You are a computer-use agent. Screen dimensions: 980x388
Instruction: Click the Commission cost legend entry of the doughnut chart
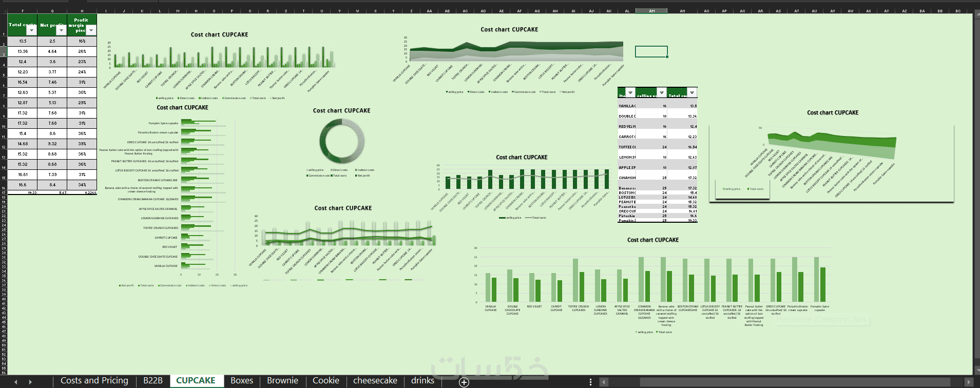click(x=318, y=176)
